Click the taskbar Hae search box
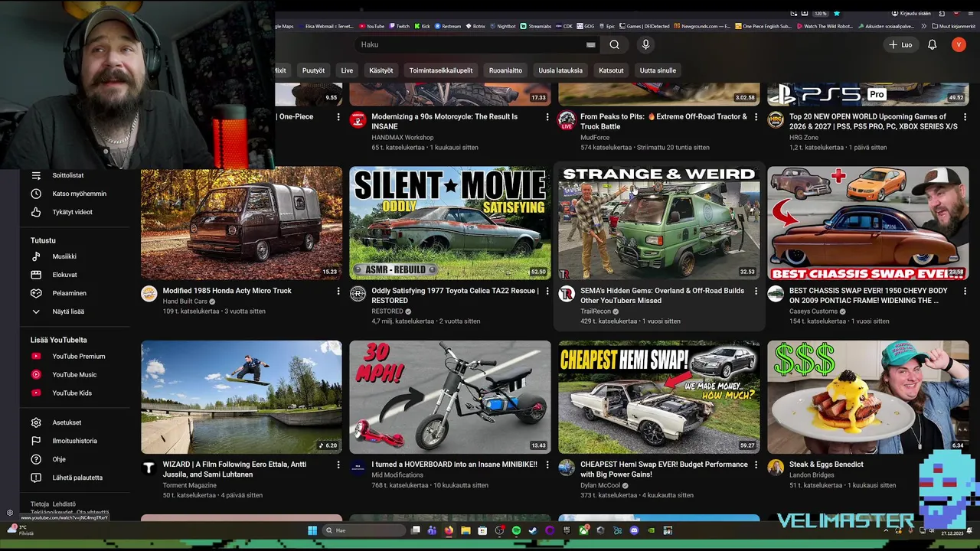The height and width of the screenshot is (551, 980). click(364, 530)
